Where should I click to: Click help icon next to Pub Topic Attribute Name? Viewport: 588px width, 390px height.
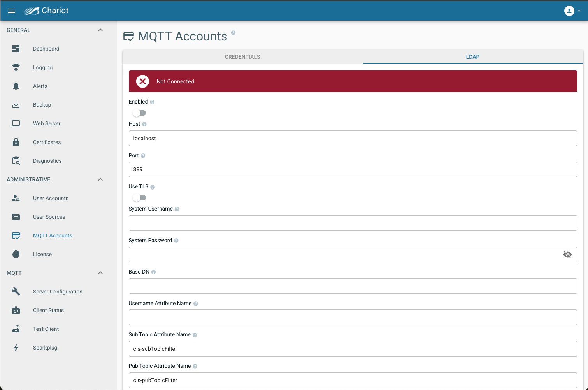click(x=195, y=366)
